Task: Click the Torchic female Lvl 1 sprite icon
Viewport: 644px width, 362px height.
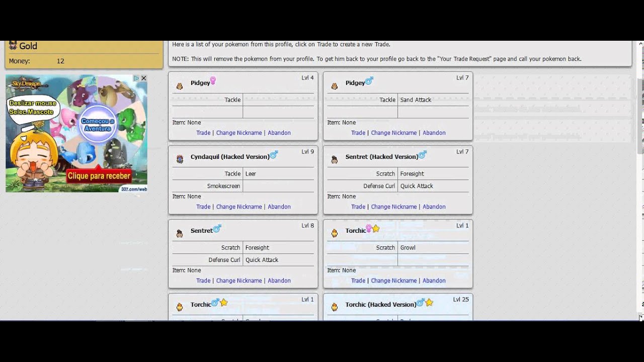Action: pos(335,233)
